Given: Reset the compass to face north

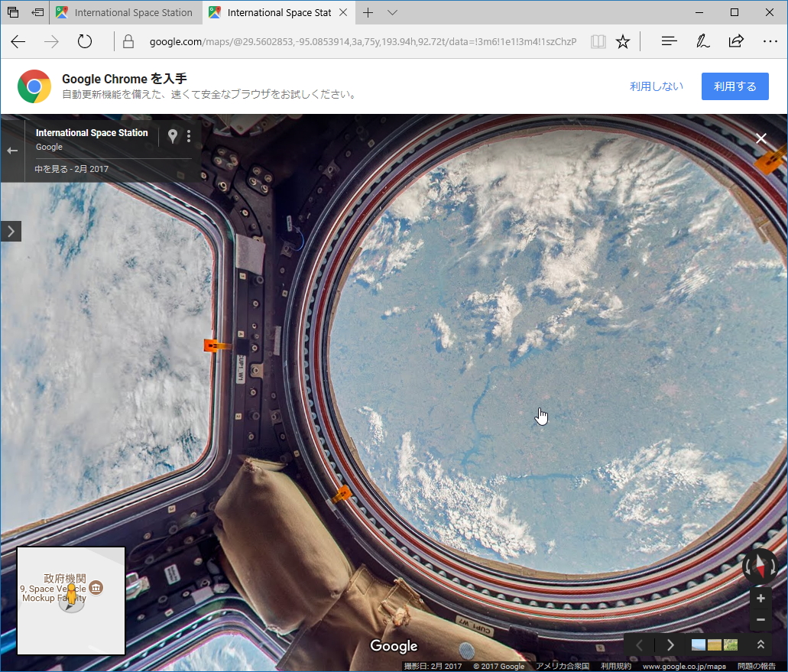Looking at the screenshot, I should click(x=759, y=567).
